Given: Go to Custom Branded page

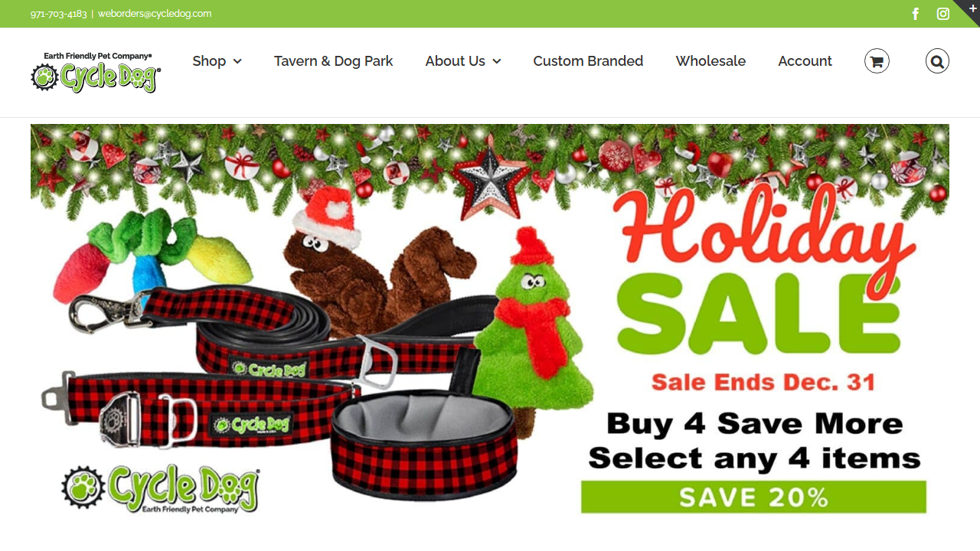Looking at the screenshot, I should click(x=588, y=61).
